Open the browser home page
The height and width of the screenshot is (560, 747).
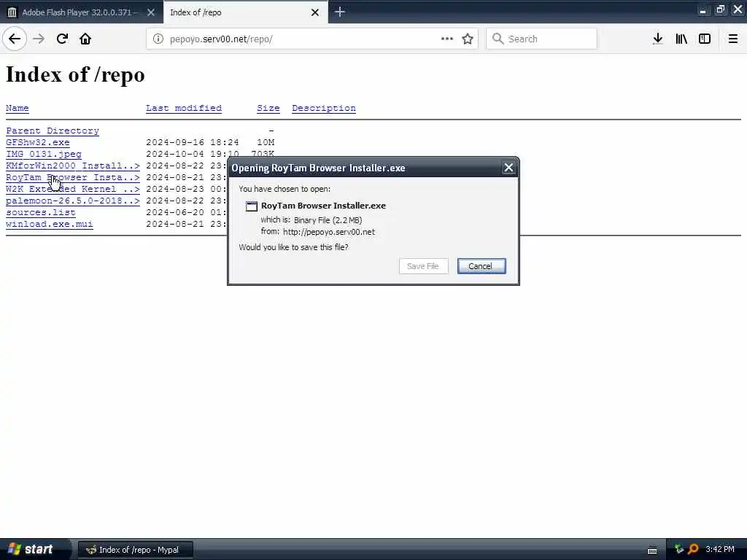(x=85, y=39)
